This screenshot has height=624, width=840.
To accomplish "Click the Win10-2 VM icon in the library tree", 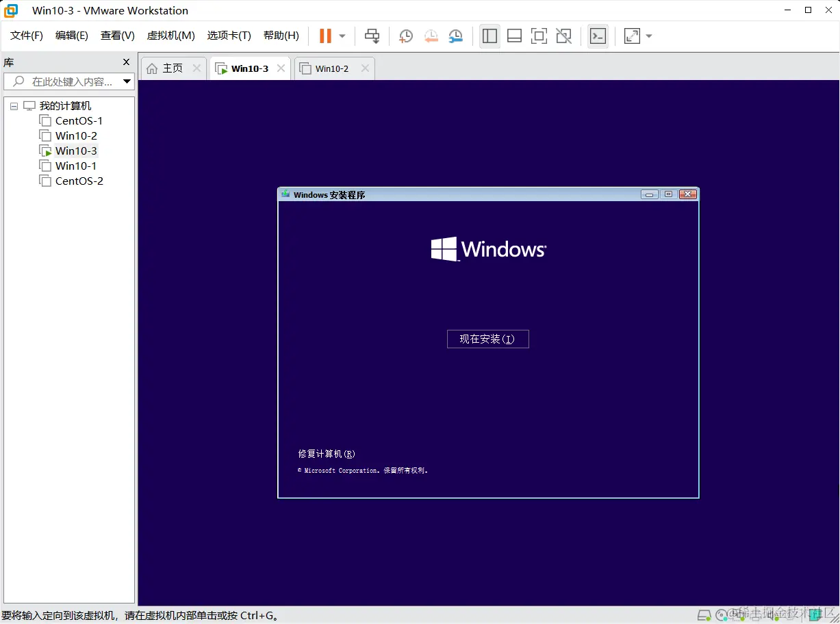I will [x=45, y=136].
